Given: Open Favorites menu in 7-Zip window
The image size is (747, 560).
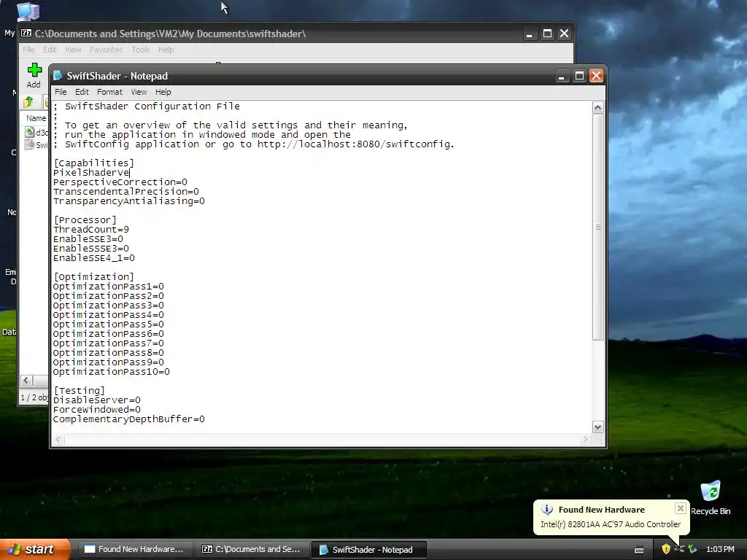Looking at the screenshot, I should click(x=107, y=50).
